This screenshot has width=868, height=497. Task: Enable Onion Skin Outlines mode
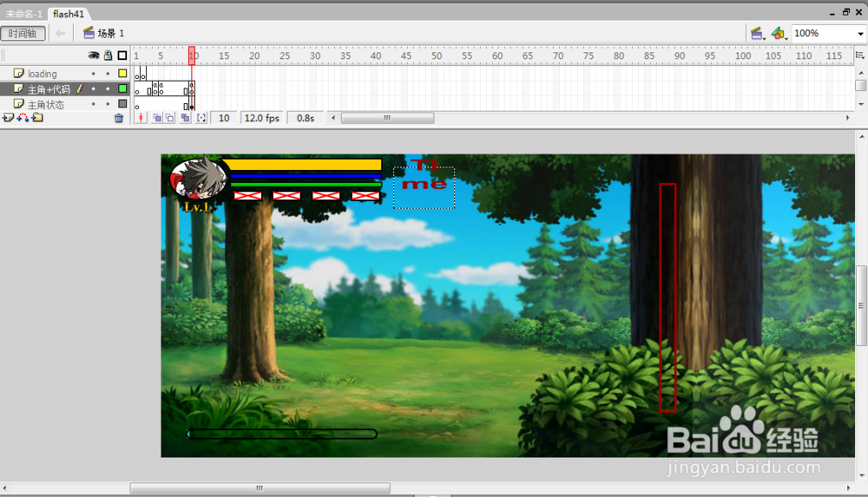pos(170,118)
